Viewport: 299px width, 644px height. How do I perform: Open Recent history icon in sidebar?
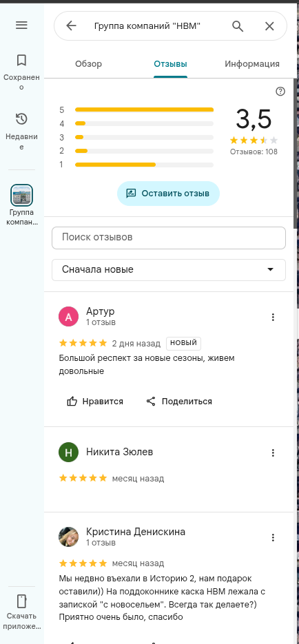tap(21, 119)
